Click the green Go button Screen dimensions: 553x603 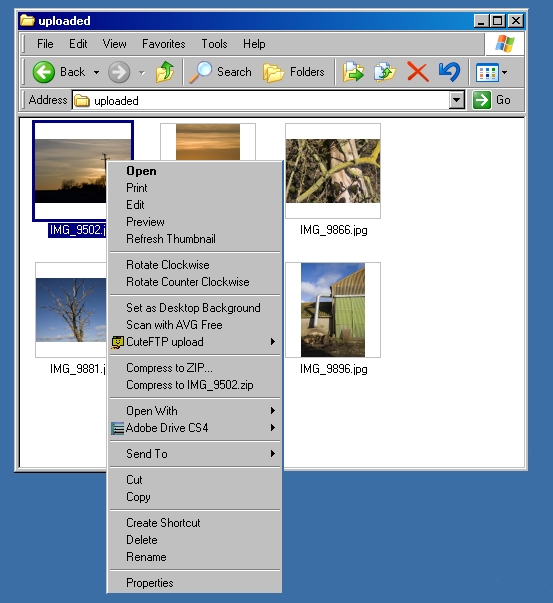[x=492, y=100]
